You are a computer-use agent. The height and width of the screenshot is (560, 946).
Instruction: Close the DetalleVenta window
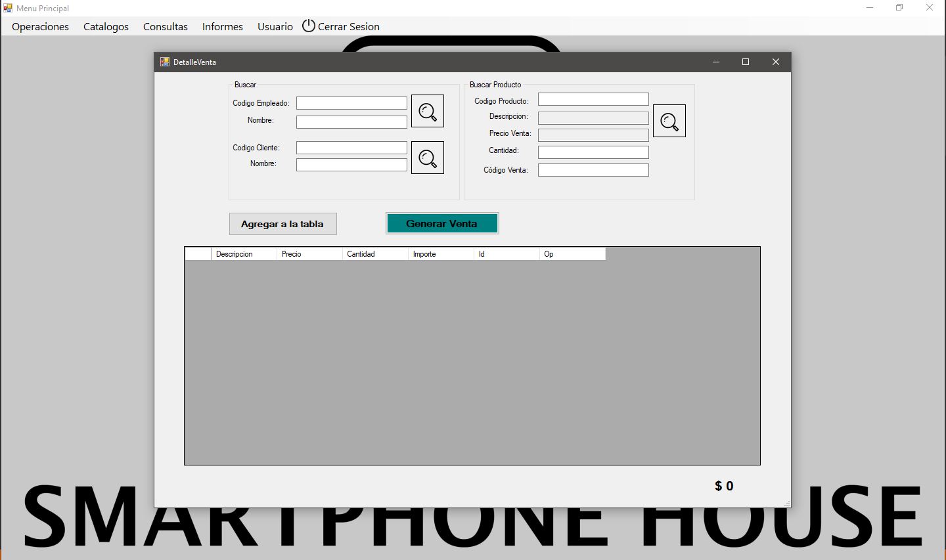point(776,62)
